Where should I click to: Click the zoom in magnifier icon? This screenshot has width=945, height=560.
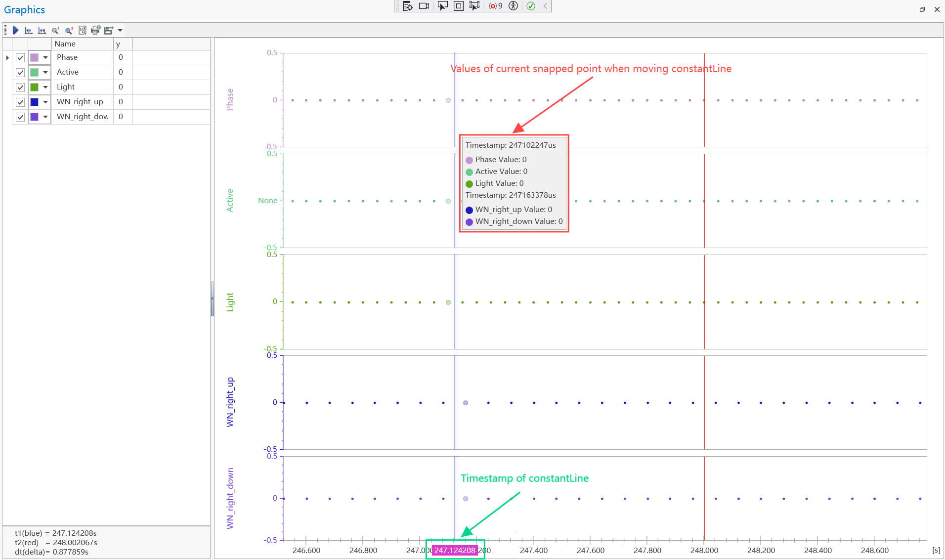[69, 30]
